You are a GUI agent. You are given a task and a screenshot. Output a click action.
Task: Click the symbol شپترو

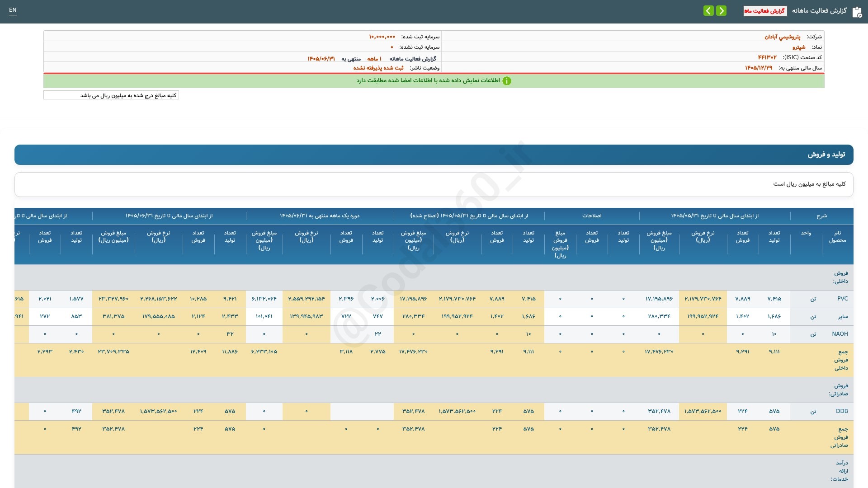click(x=799, y=47)
